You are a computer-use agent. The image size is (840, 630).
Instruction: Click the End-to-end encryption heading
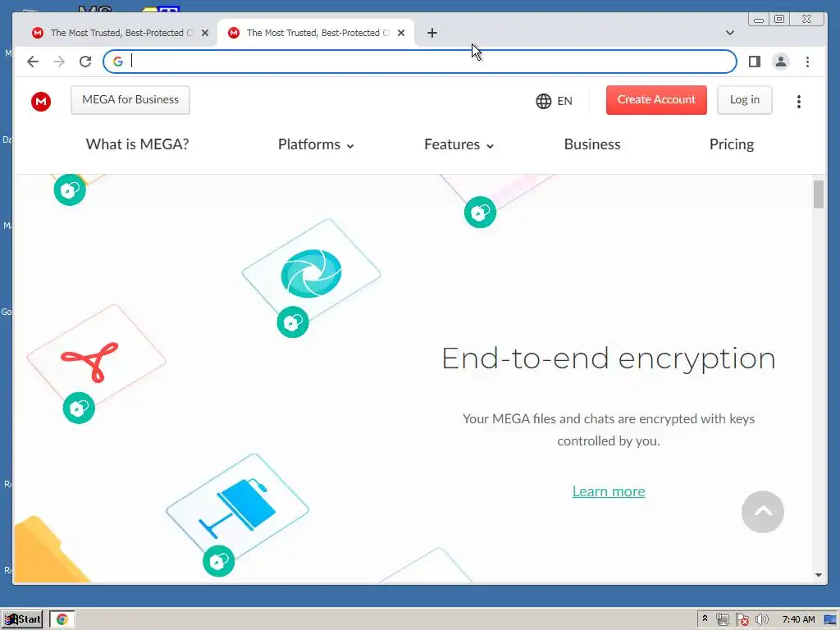(x=609, y=358)
